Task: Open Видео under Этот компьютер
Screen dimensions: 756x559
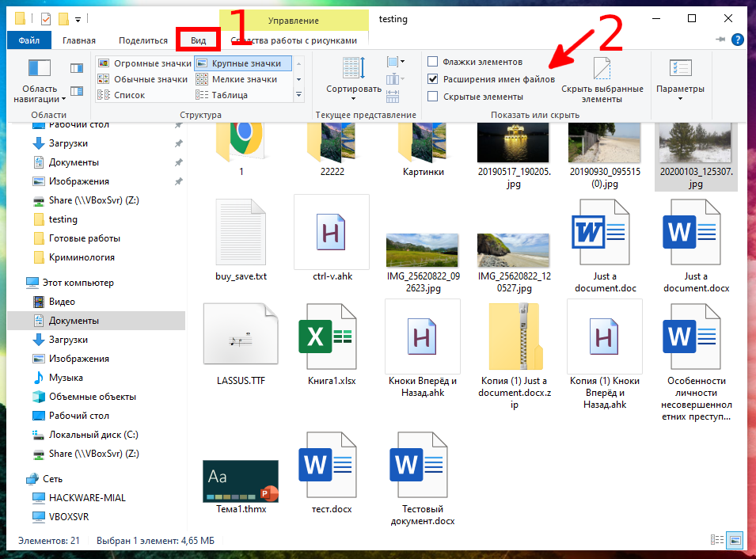Action: (x=62, y=302)
